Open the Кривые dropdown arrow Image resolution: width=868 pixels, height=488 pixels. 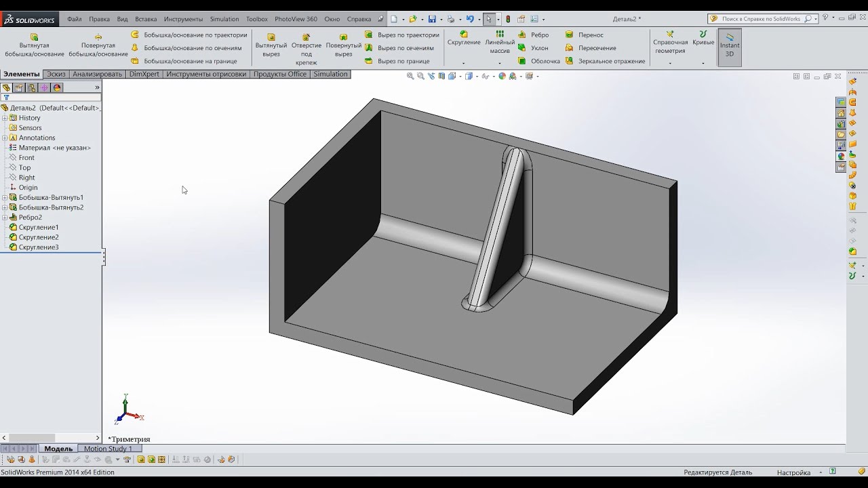coord(703,63)
